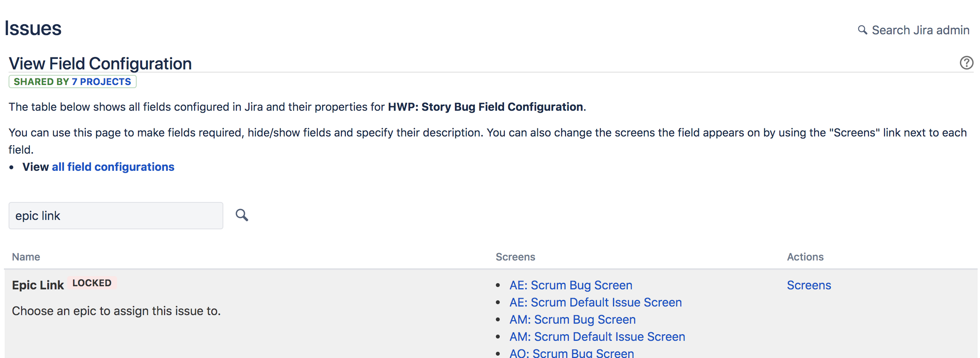This screenshot has width=980, height=358.
Task: Click the Screens action for Epic Link
Action: pos(809,285)
